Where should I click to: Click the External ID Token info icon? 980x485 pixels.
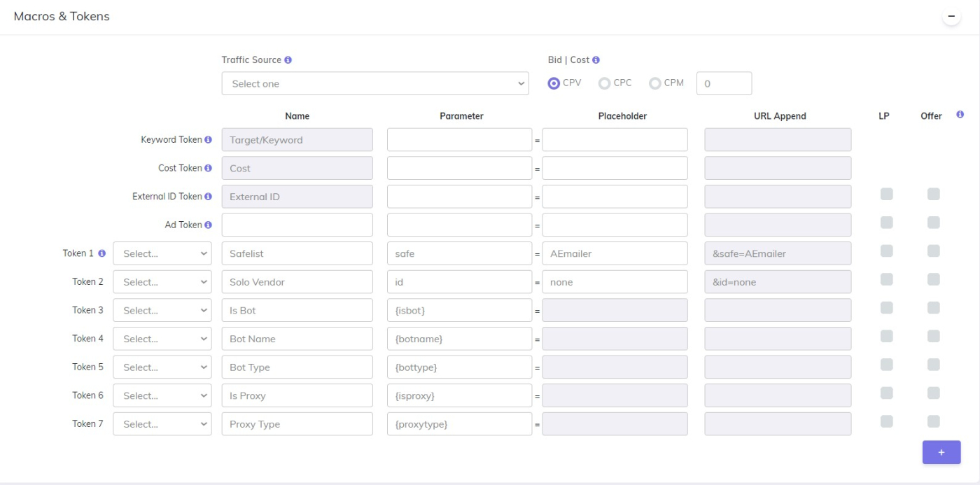(208, 197)
